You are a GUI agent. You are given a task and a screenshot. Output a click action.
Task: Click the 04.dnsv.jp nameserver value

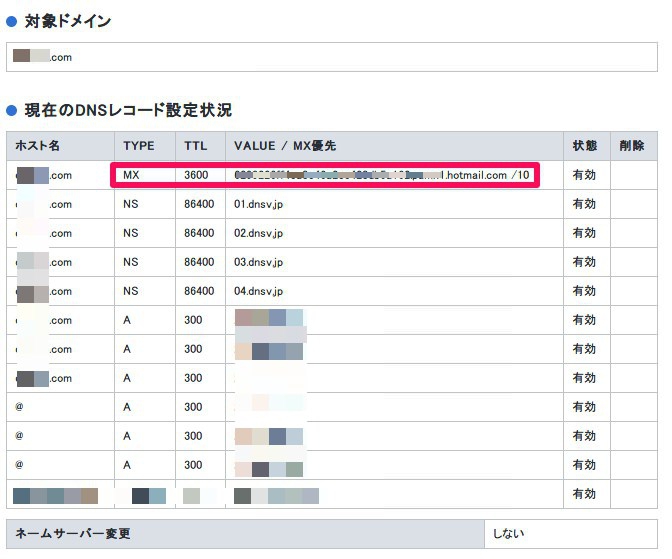(x=258, y=291)
